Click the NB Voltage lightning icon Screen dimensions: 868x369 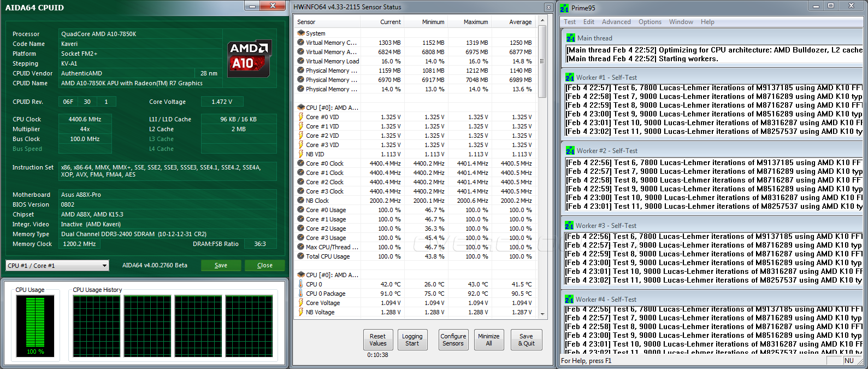point(300,312)
